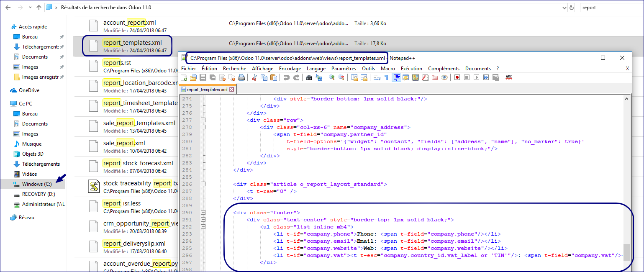
Task: Open the Langage menu
Action: 316,69
